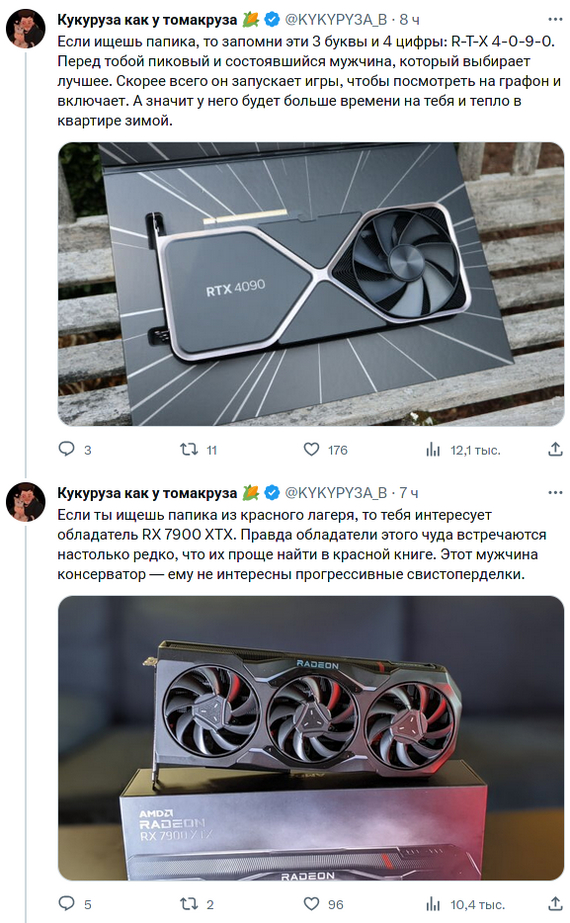Open more options menu on second tweet
The height and width of the screenshot is (923, 570).
pos(555,492)
